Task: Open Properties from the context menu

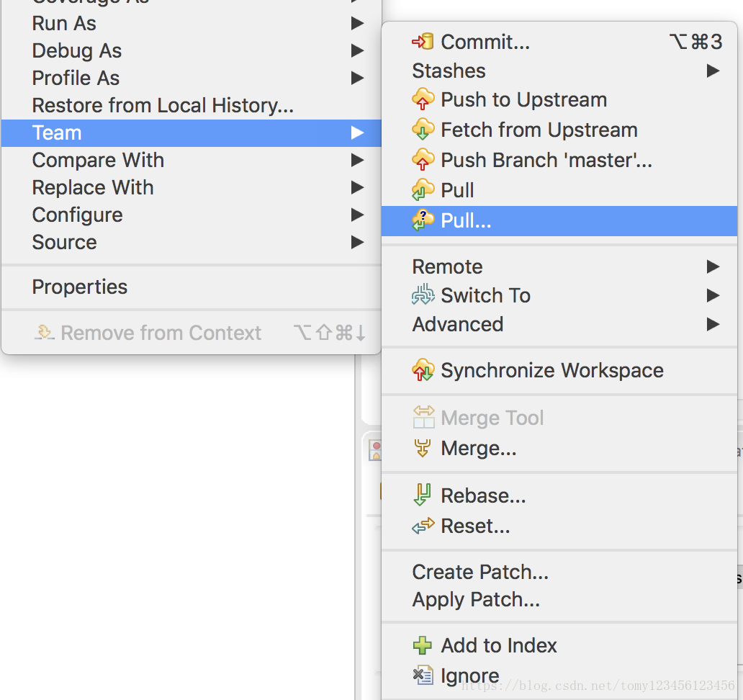Action: pos(80,287)
